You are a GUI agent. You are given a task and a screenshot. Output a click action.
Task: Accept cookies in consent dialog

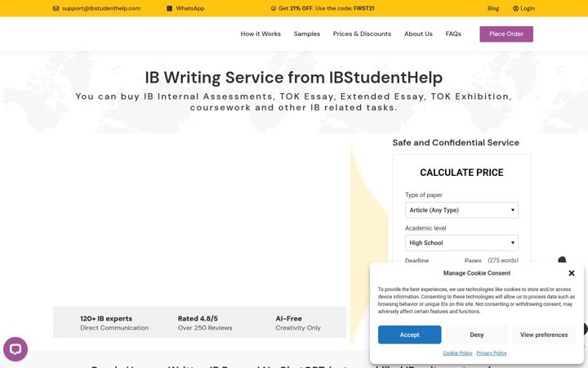point(409,334)
